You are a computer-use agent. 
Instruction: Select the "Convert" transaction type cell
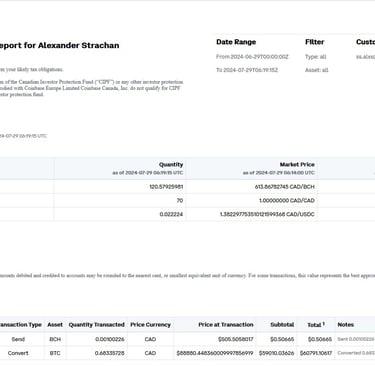tap(18, 353)
